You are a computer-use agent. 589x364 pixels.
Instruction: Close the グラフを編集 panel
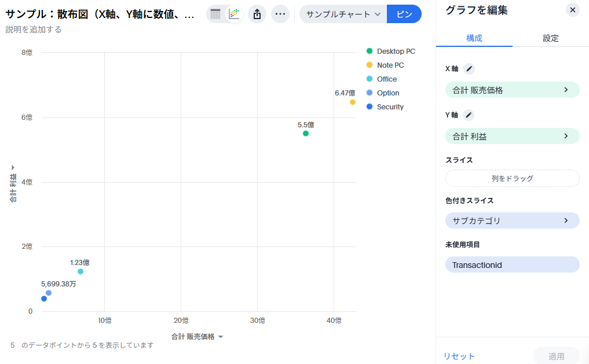pyautogui.click(x=572, y=10)
